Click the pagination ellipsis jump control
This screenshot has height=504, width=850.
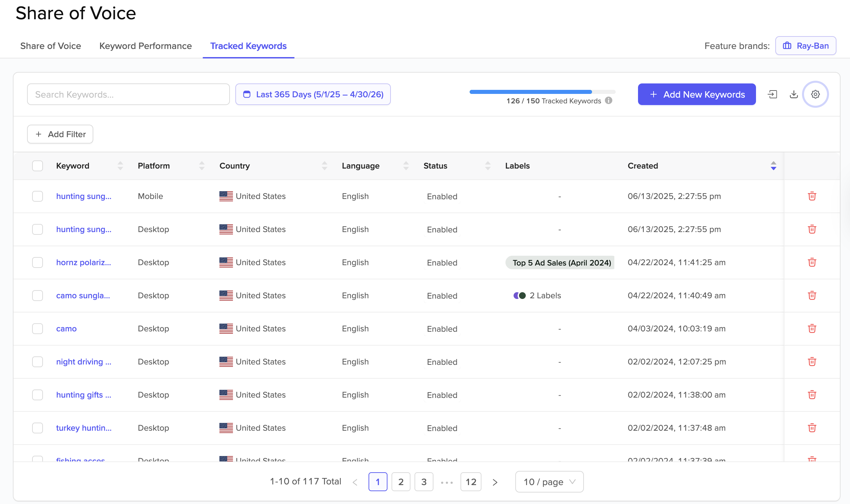click(x=447, y=482)
